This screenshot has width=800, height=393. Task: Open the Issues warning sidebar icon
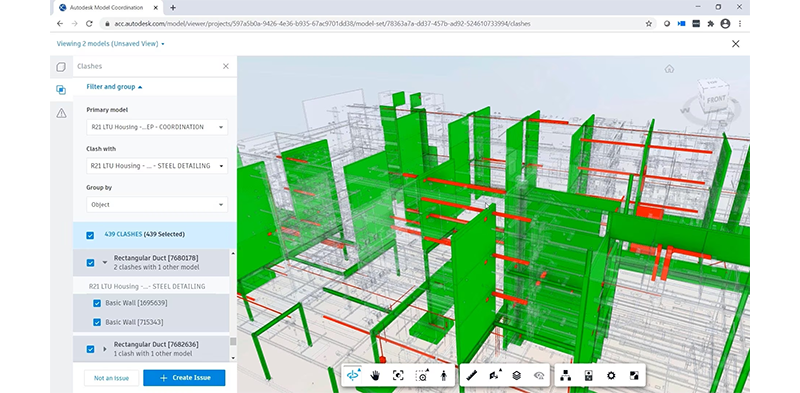[61, 113]
